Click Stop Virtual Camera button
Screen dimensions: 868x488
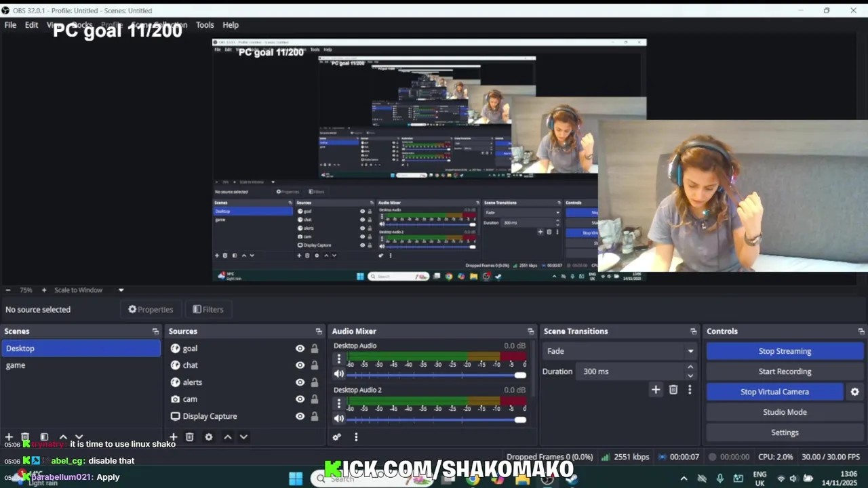(774, 392)
